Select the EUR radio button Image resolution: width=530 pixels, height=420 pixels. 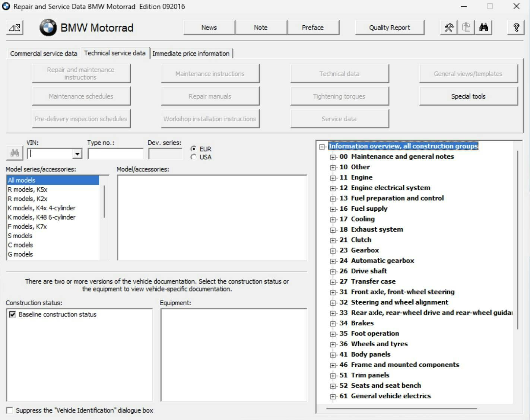coord(194,149)
